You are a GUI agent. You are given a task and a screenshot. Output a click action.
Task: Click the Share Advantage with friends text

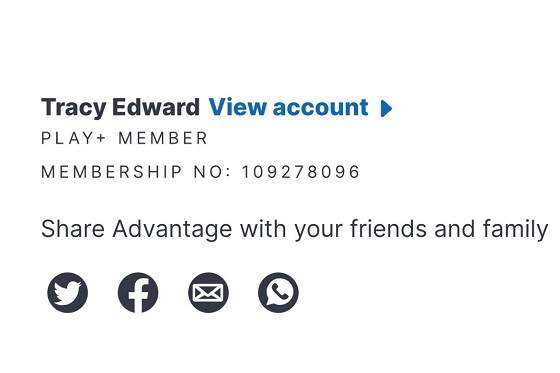tap(294, 229)
